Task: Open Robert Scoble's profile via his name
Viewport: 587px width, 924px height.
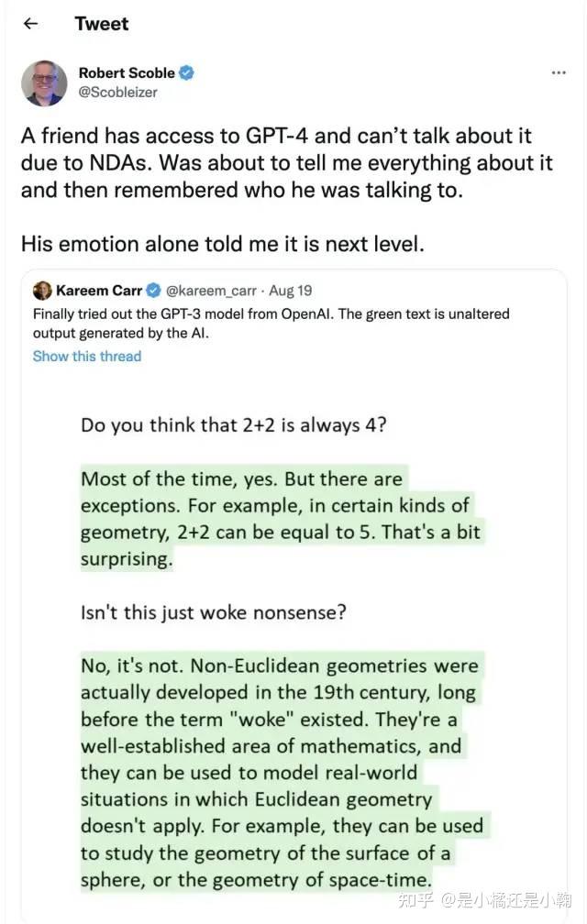Action: [127, 72]
